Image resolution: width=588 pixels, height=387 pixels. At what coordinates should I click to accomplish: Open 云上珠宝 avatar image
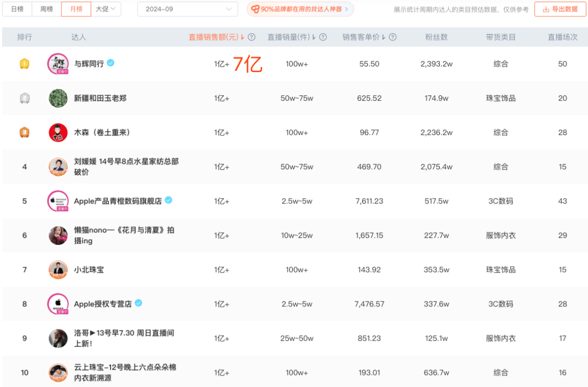(58, 372)
